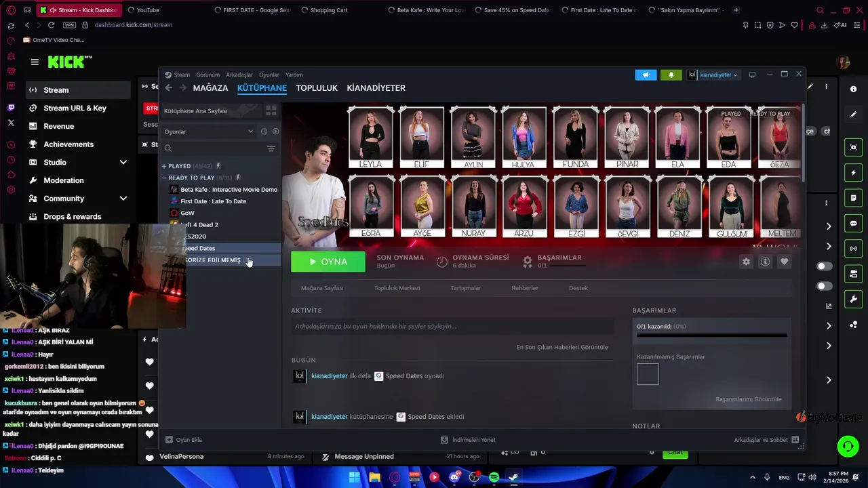Open Kick info panel icon
Viewport: 868px width, 488px height.
[x=853, y=89]
